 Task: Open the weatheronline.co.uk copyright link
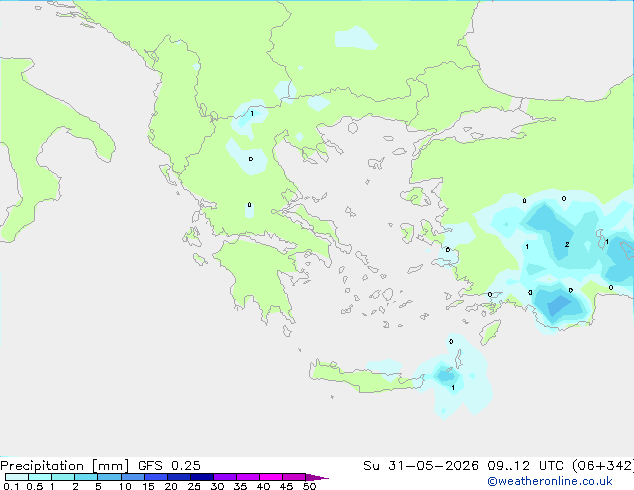[549, 482]
